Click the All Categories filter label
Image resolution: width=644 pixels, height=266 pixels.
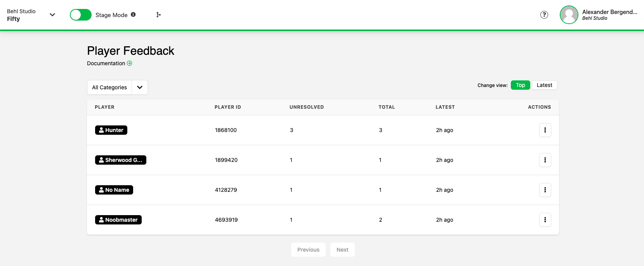109,87
